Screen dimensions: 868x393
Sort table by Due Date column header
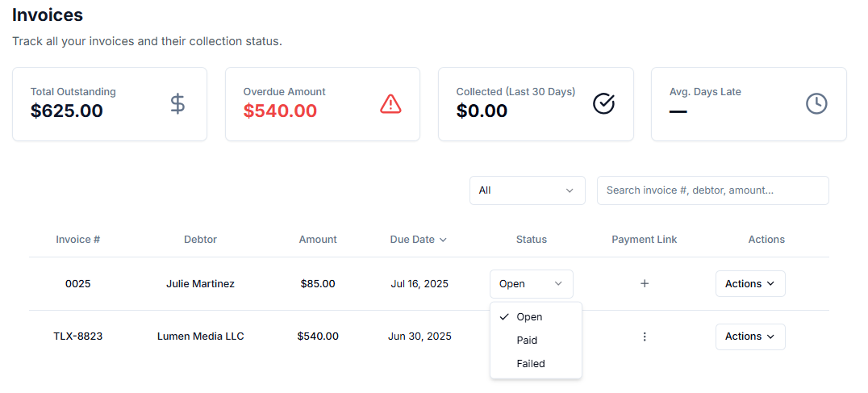pos(412,240)
